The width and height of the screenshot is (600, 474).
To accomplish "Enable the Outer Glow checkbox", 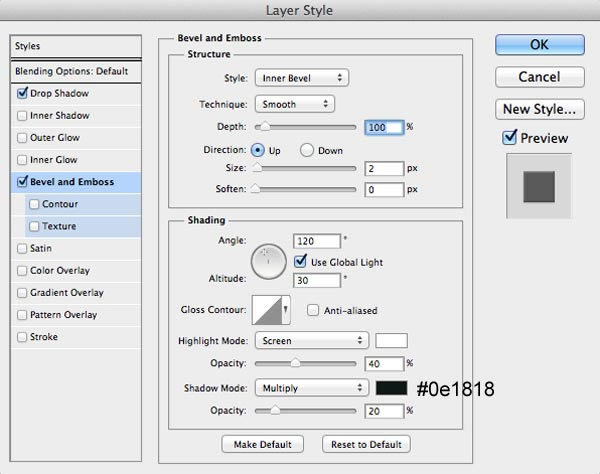I will click(x=22, y=138).
